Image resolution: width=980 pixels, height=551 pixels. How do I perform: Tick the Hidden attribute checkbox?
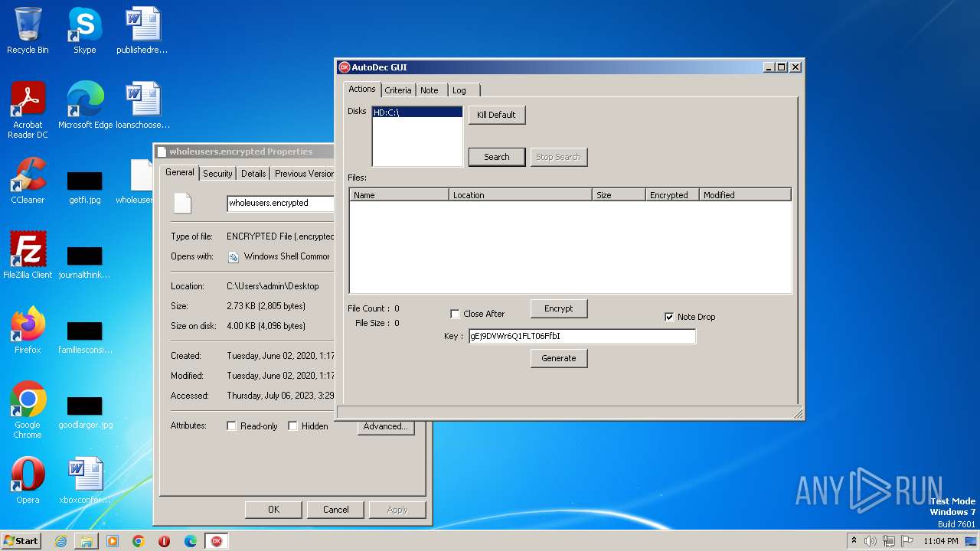coord(292,426)
